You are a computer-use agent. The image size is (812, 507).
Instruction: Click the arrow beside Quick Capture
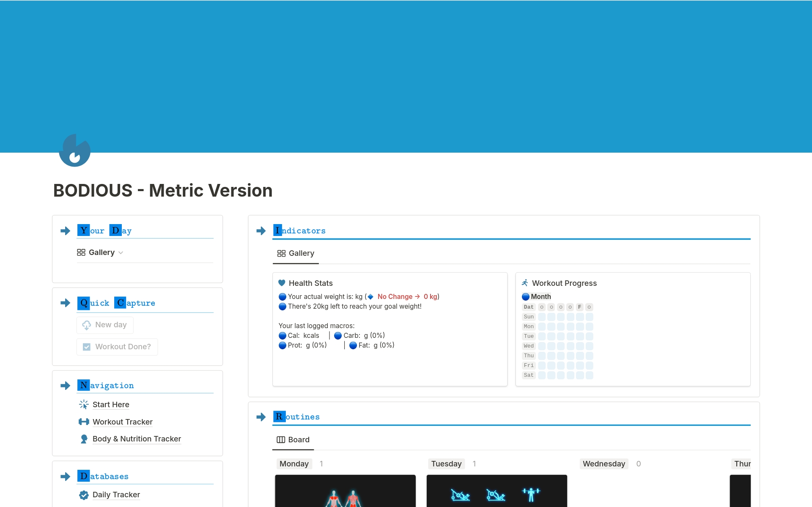pos(65,303)
